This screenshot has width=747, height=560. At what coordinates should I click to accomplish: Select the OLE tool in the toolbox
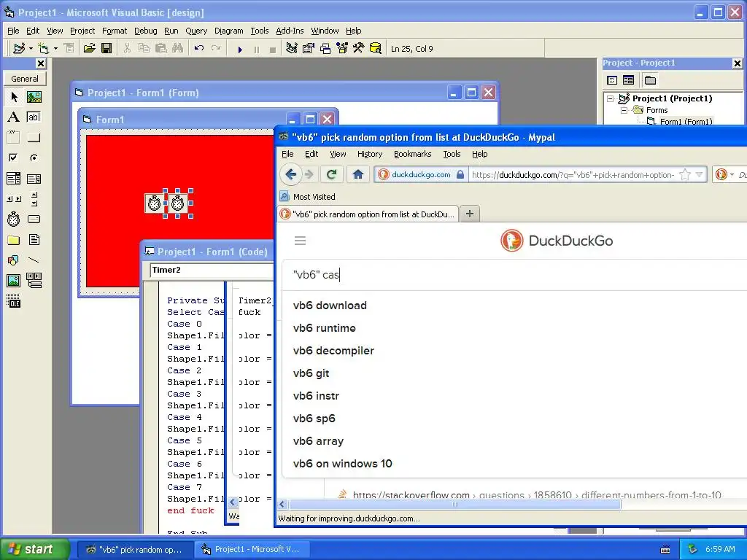pos(14,301)
